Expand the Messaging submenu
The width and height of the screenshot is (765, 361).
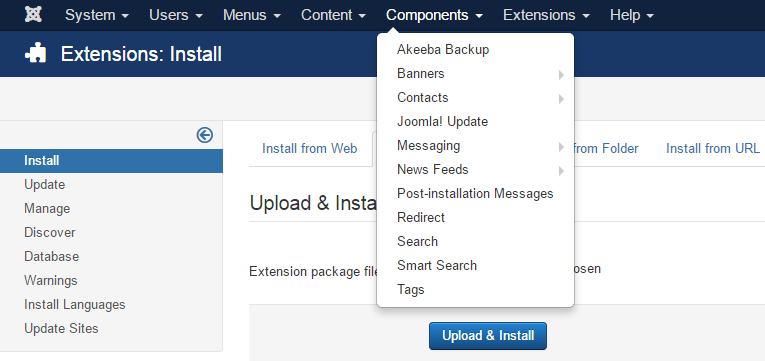(x=476, y=145)
